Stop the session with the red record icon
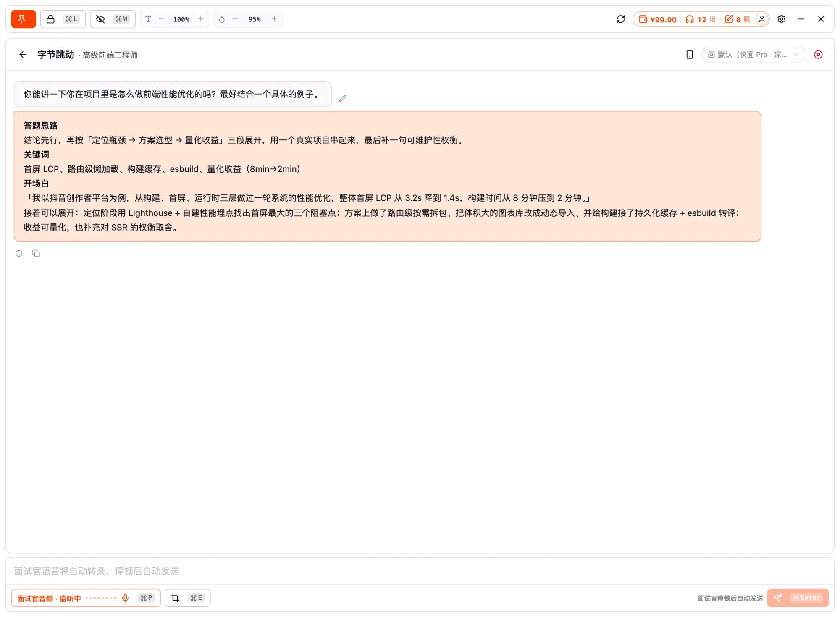 click(819, 55)
